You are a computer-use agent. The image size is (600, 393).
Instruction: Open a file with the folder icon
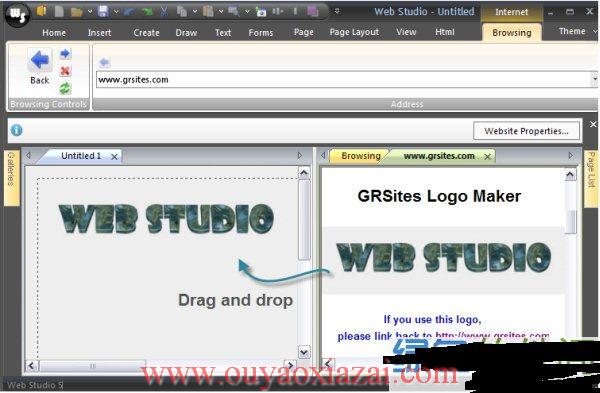77,12
